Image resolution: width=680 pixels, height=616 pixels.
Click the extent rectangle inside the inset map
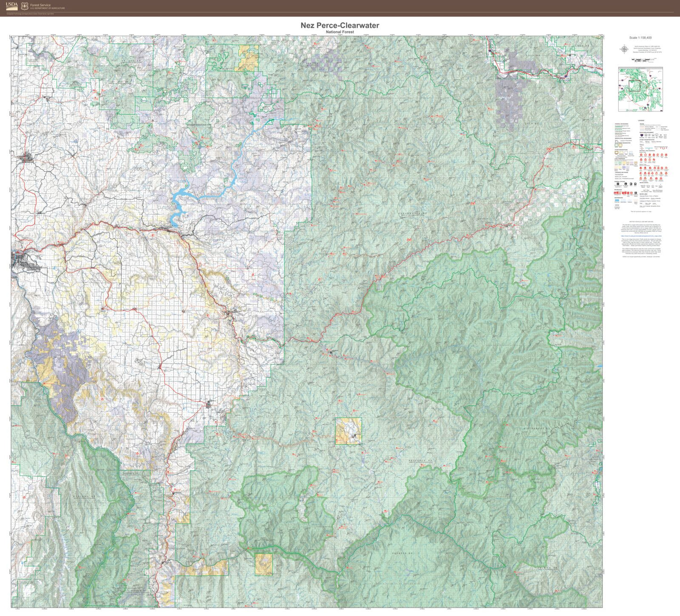coord(635,86)
